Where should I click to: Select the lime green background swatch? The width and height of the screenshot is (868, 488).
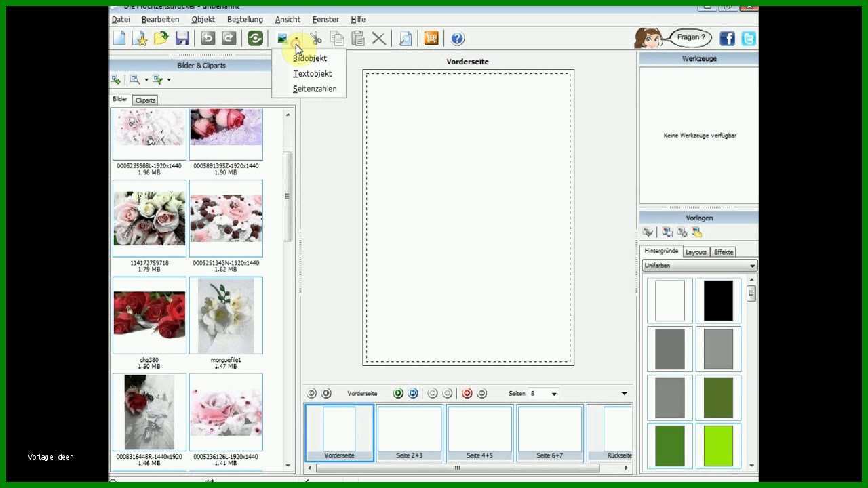pyautogui.click(x=718, y=446)
